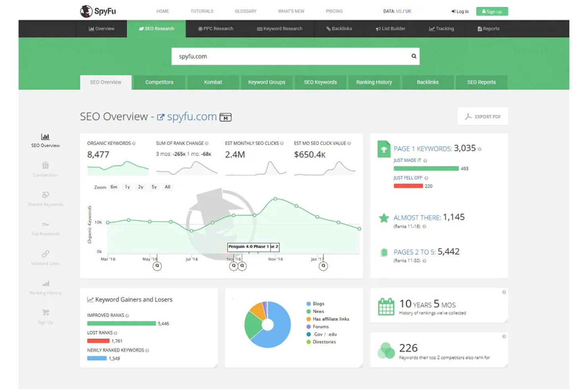This screenshot has height=392, width=588.
Task: Switch to the Ranking History tab
Action: tap(374, 82)
